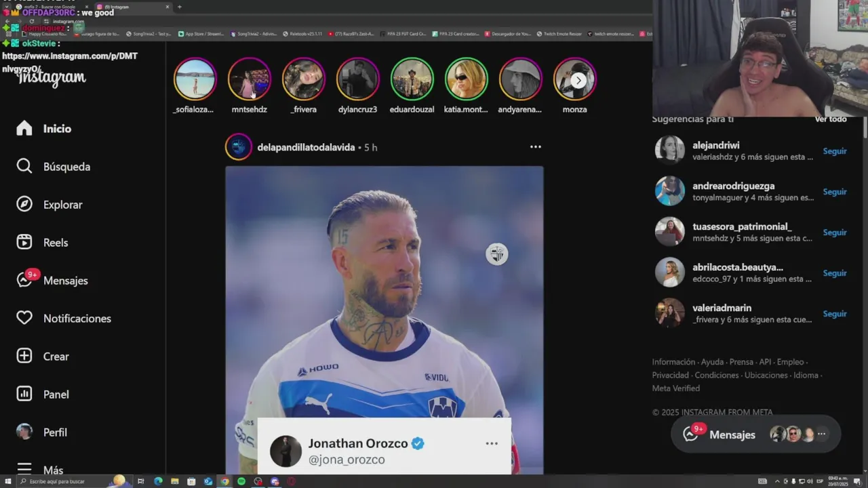The height and width of the screenshot is (488, 868).
Task: Open the Búsqueda magnifier icon
Action: (x=24, y=166)
